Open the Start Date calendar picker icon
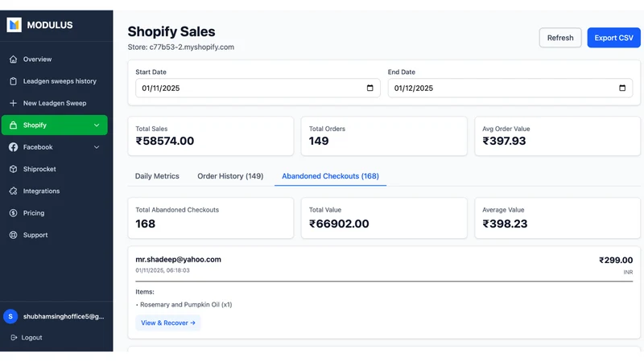 370,88
